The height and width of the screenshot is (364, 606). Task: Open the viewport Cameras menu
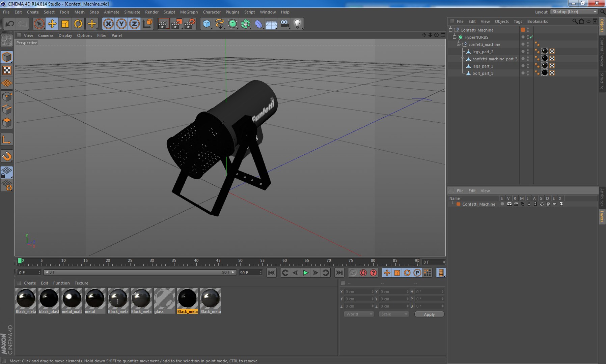46,35
